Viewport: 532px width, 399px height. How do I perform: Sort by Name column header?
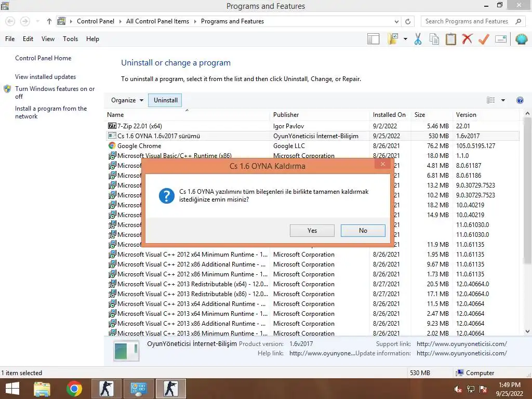coord(188,115)
